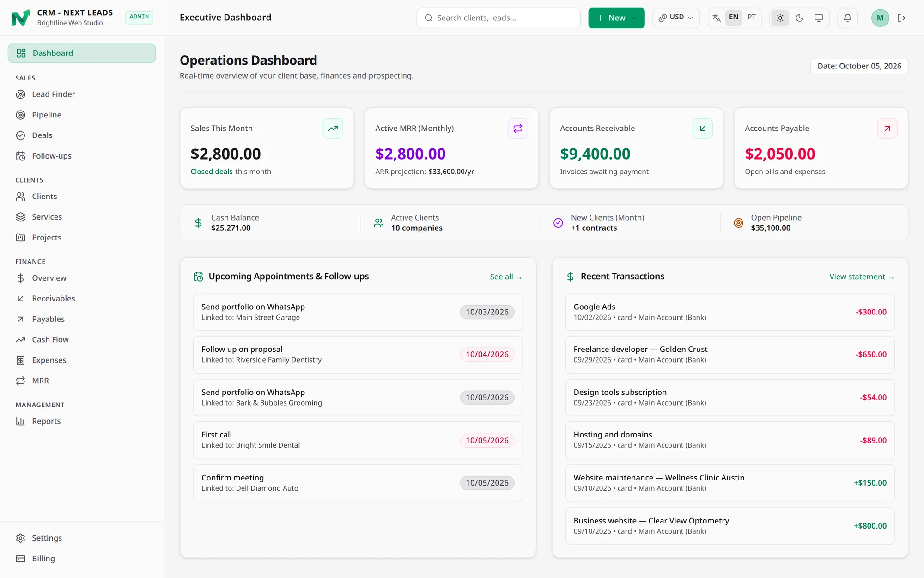Open Google Ads transaction row
This screenshot has width=924, height=578.
click(x=730, y=312)
